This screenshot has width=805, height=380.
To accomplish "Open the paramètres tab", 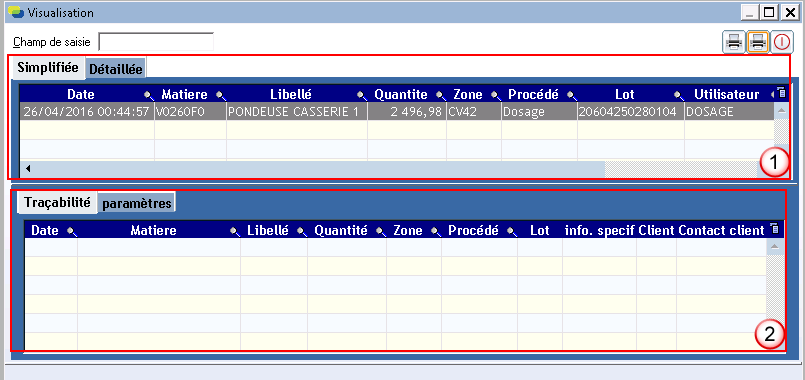I will (x=137, y=203).
